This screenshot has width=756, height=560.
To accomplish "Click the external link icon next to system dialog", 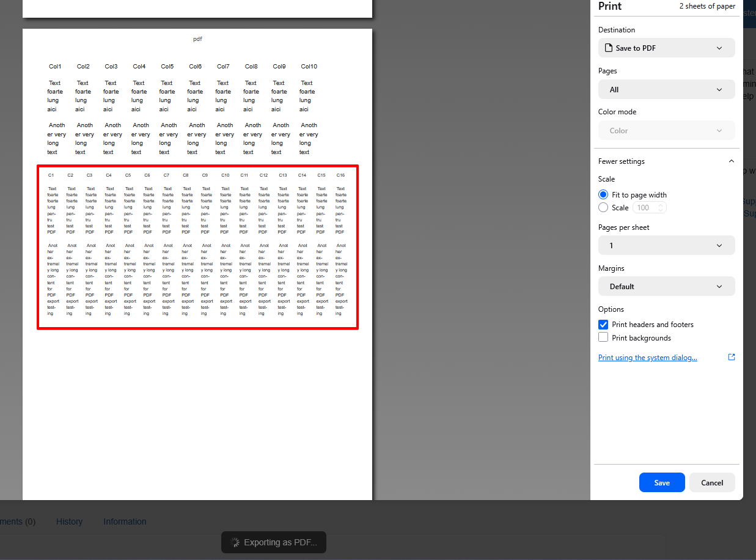I will 732,357.
